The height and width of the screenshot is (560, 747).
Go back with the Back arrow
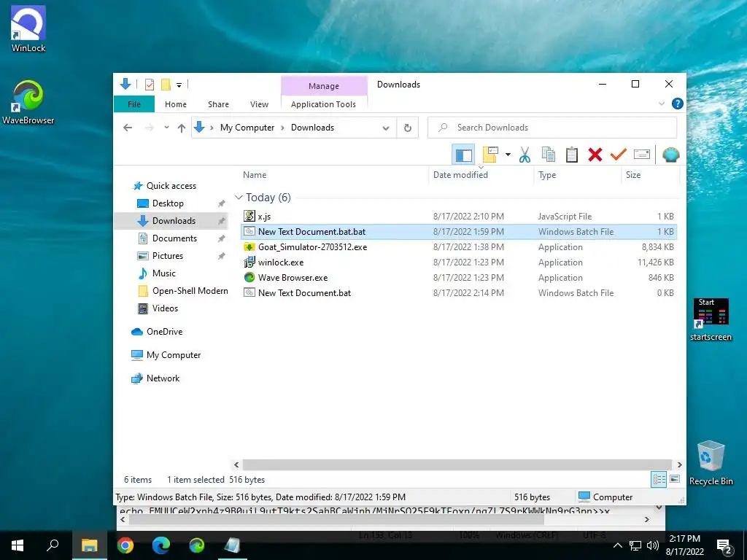pyautogui.click(x=127, y=128)
